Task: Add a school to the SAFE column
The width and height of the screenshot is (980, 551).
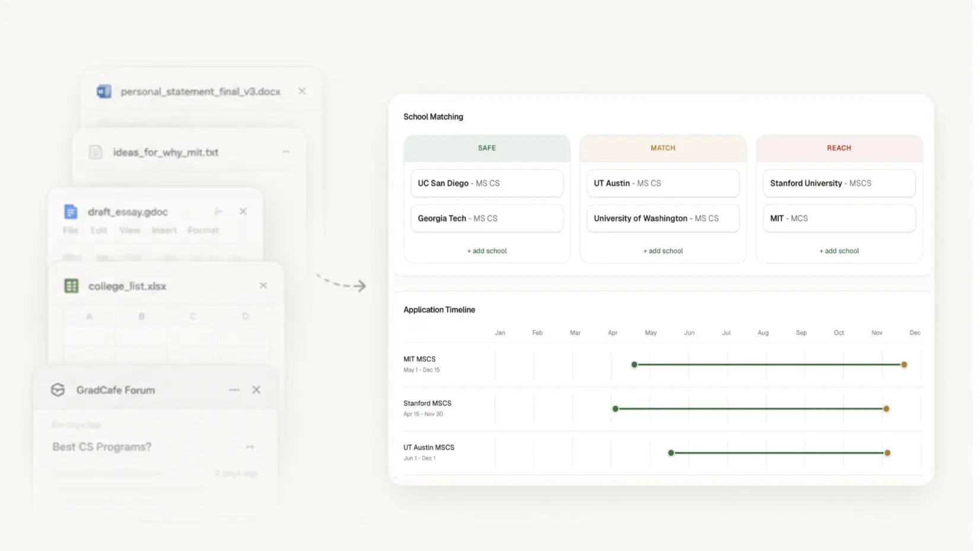Action: [x=487, y=251]
